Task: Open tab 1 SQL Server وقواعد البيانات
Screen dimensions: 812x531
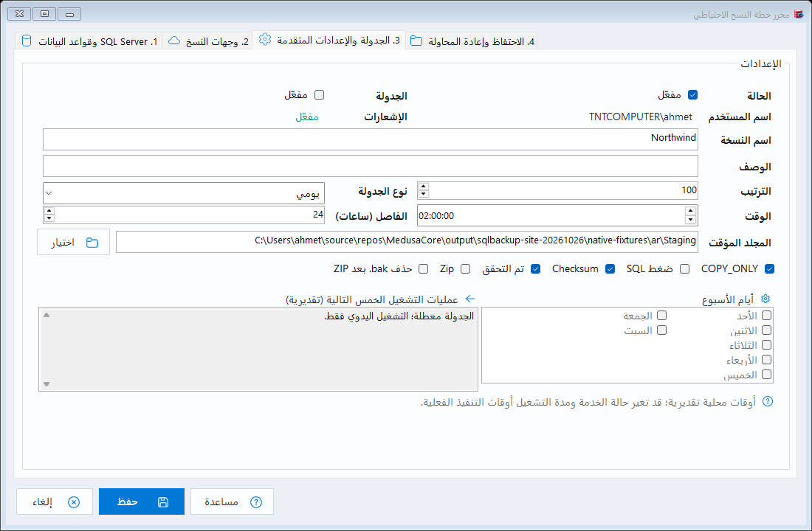Action: click(x=89, y=41)
